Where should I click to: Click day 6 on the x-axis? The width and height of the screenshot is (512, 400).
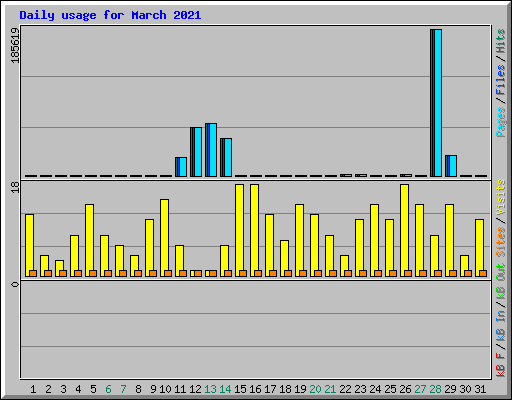click(108, 389)
